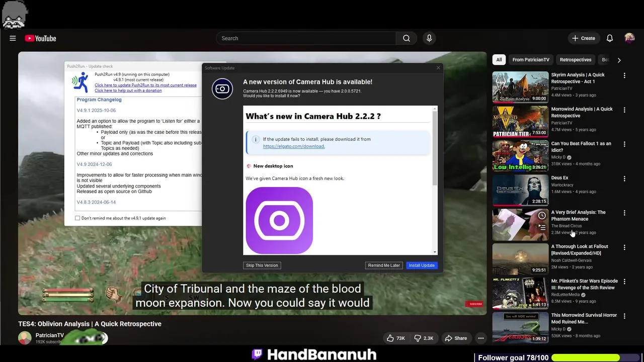The height and width of the screenshot is (362, 644).
Task: Select the From PatricianTV chip
Action: 531,60
